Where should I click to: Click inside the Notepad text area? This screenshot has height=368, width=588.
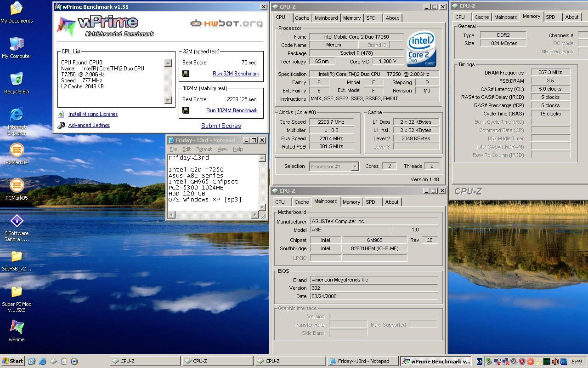[213, 183]
